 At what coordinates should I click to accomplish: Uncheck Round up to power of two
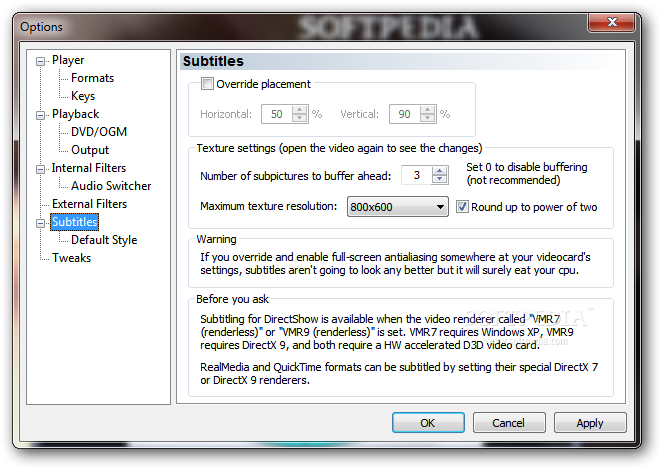coord(462,207)
